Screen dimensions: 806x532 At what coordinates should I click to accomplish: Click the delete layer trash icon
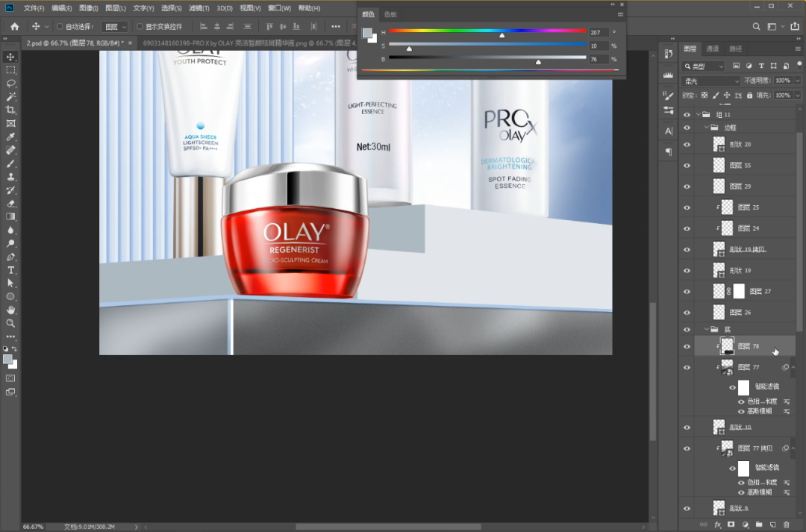[x=786, y=525]
